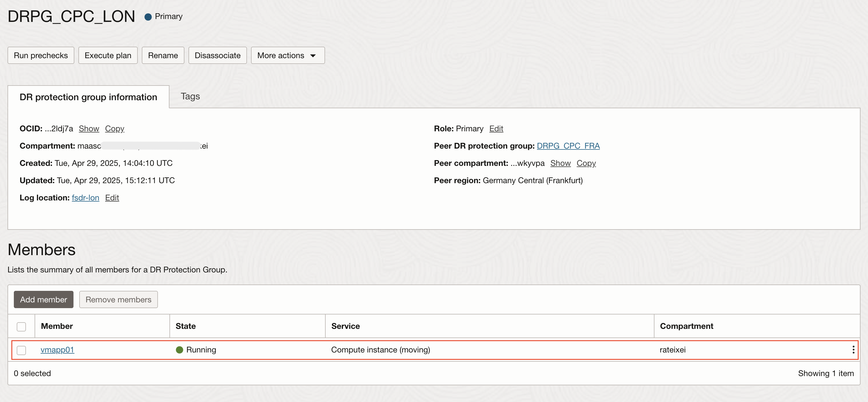Click the Disassociate button
Image resolution: width=868 pixels, height=402 pixels.
point(217,56)
